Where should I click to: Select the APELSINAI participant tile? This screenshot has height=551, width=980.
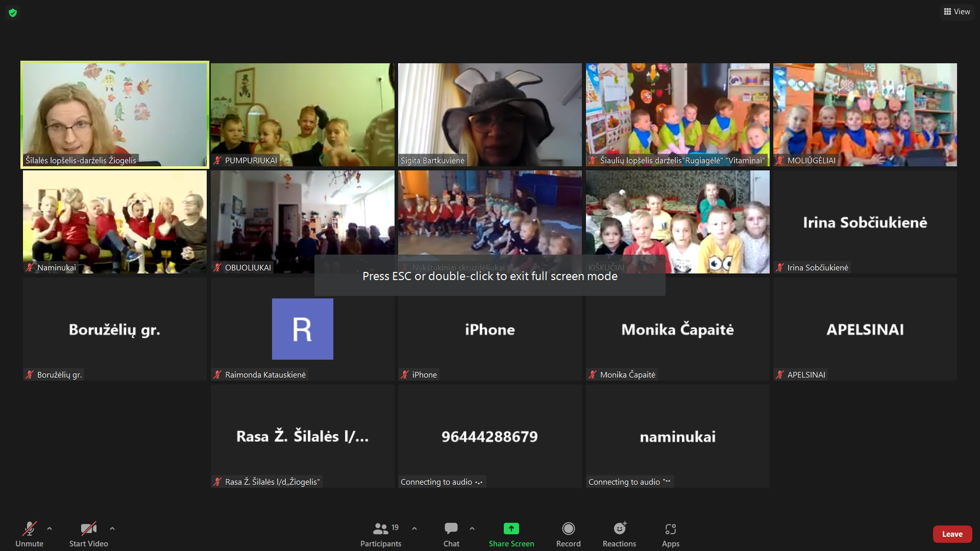click(x=865, y=329)
